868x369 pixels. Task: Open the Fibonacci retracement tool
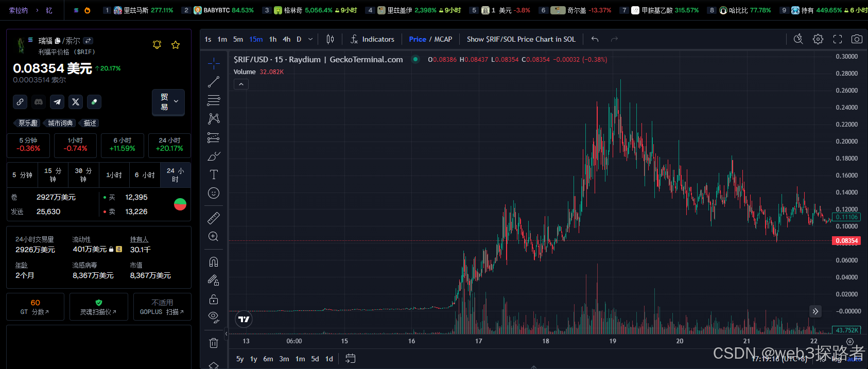[x=214, y=100]
